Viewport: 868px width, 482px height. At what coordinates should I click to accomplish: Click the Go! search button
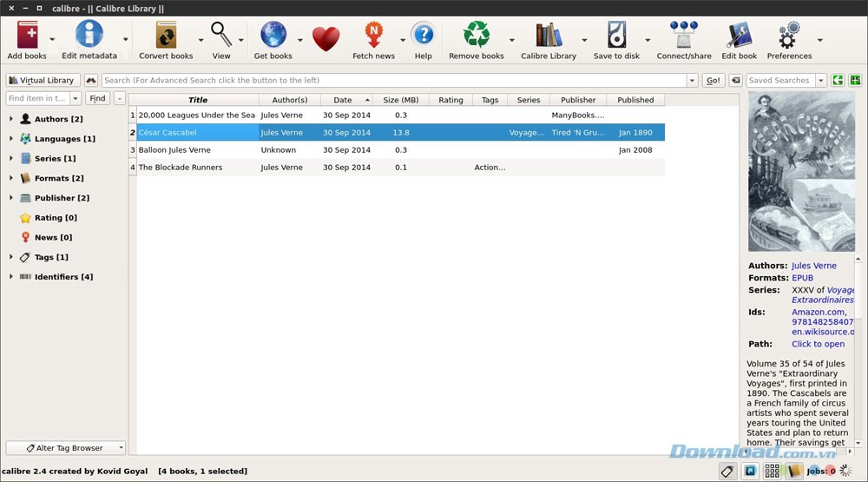(x=713, y=80)
